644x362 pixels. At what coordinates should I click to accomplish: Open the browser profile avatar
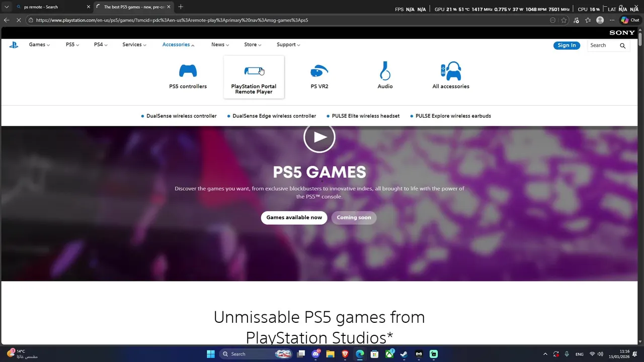[600, 20]
